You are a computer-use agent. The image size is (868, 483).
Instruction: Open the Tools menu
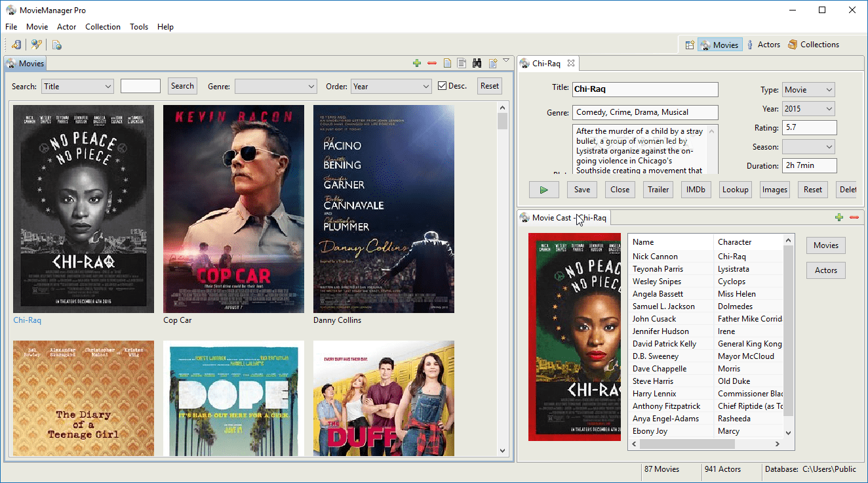click(x=139, y=27)
